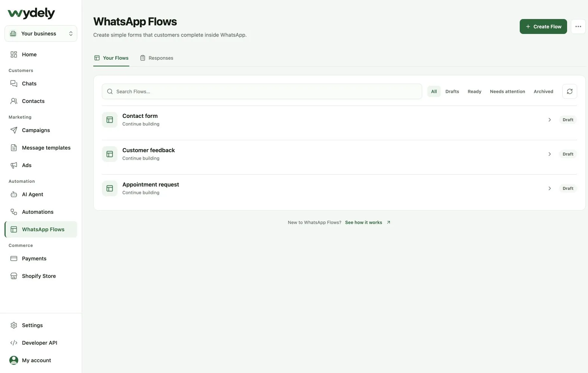588x373 pixels.
Task: Click Draft badge on Customer feedback row
Action: tap(568, 154)
